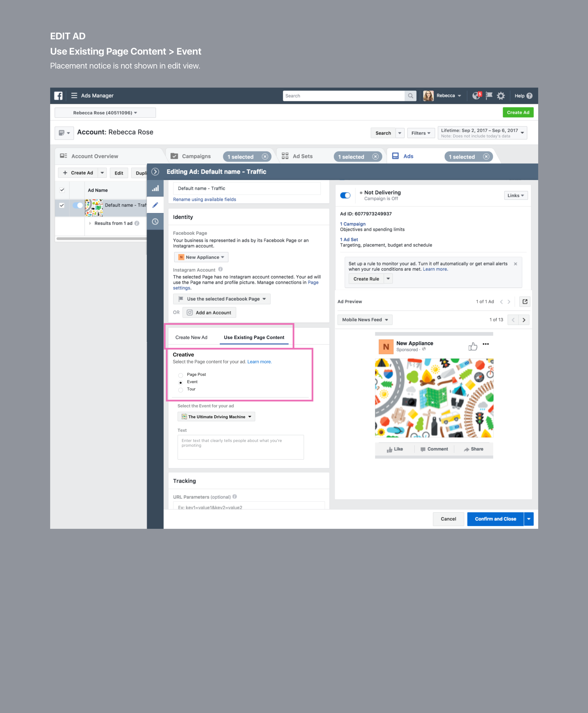Click the Add an Account button

point(209,313)
